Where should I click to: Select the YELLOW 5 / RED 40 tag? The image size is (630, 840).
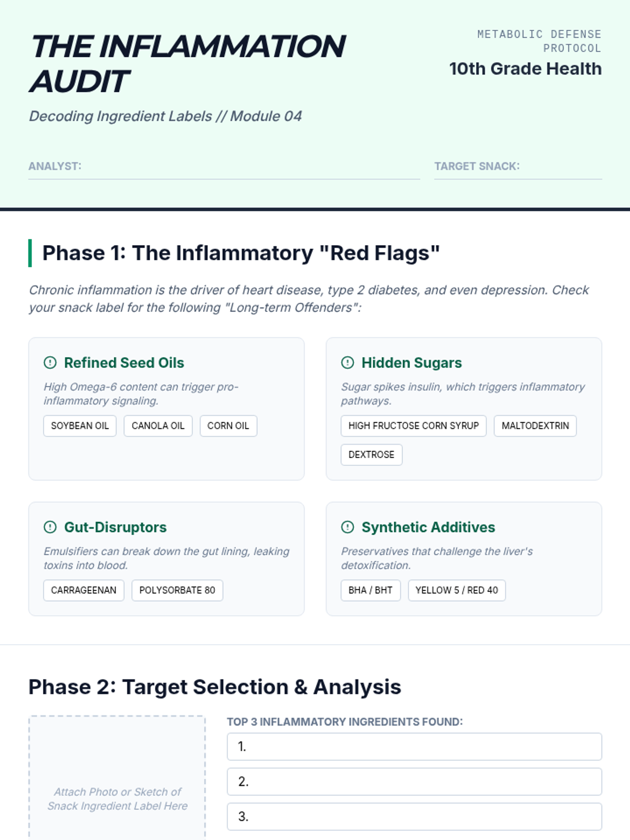point(457,590)
